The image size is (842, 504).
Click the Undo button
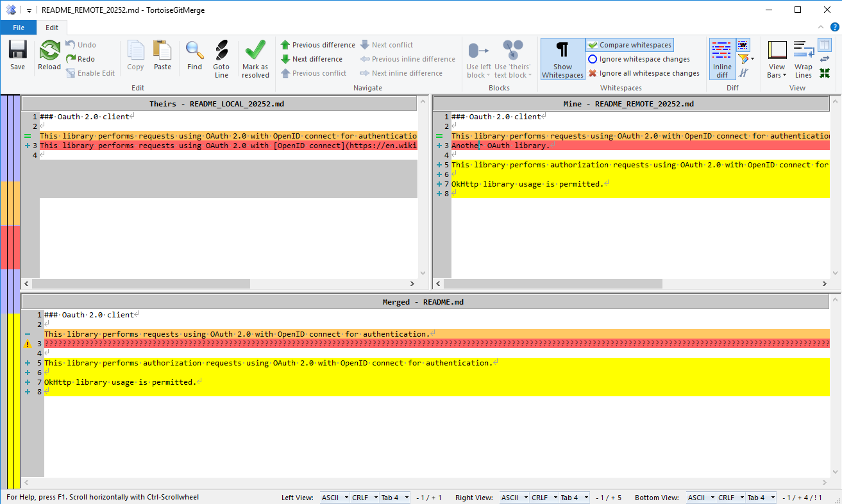81,45
